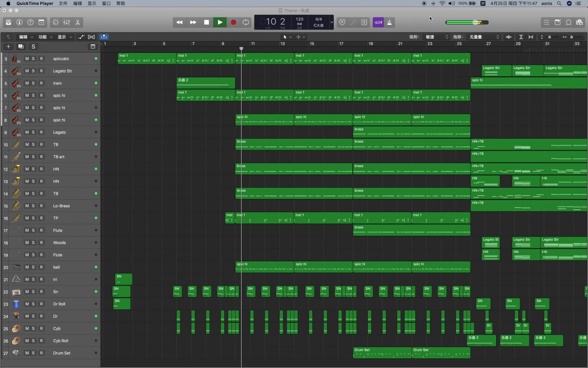Toggle automation view button
Screen dimensions: 588x368
81,37
